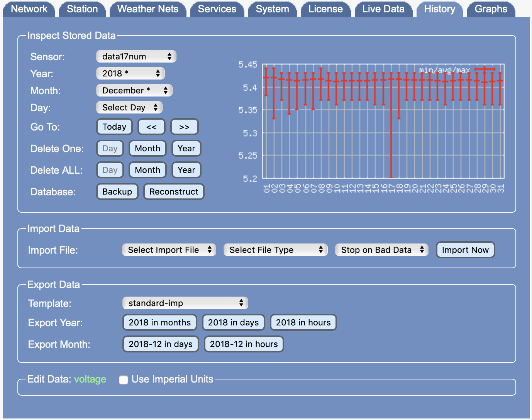
Task: Go to previous period with << button
Action: click(151, 127)
